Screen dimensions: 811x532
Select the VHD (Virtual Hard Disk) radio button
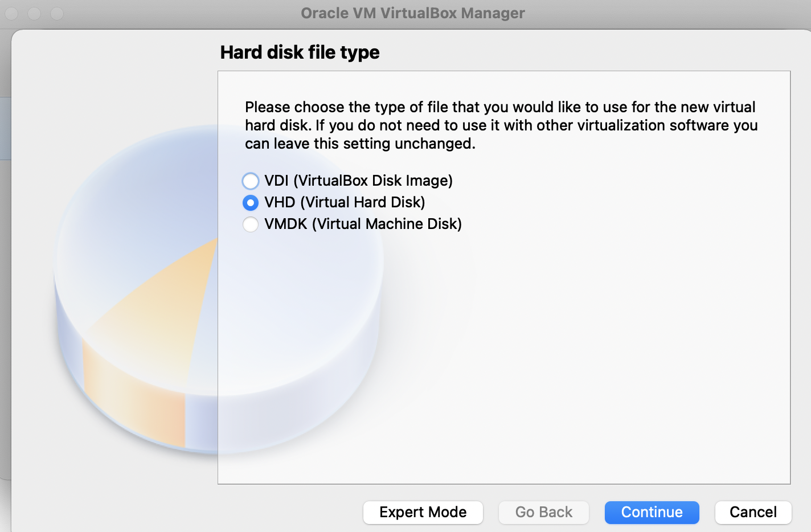[x=251, y=203]
